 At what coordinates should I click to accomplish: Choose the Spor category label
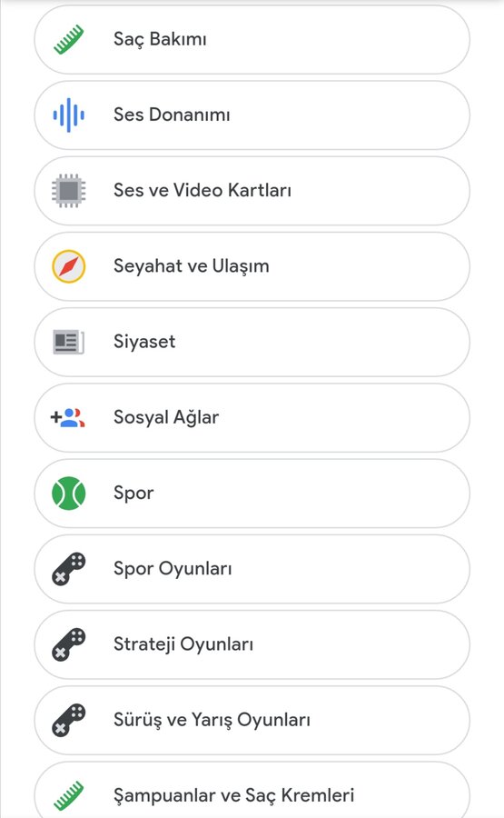(x=134, y=494)
